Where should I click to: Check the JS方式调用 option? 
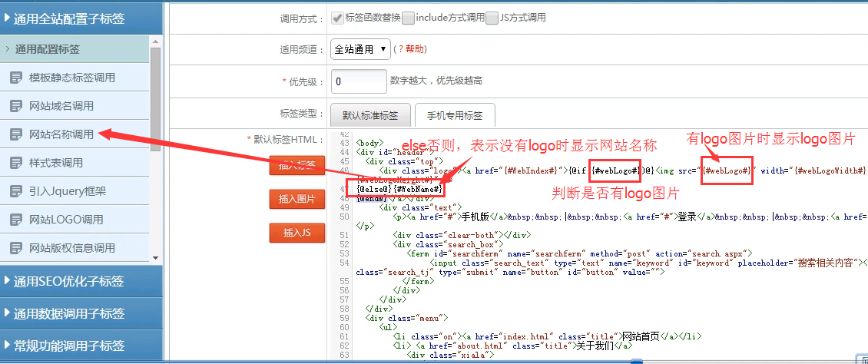[x=492, y=18]
